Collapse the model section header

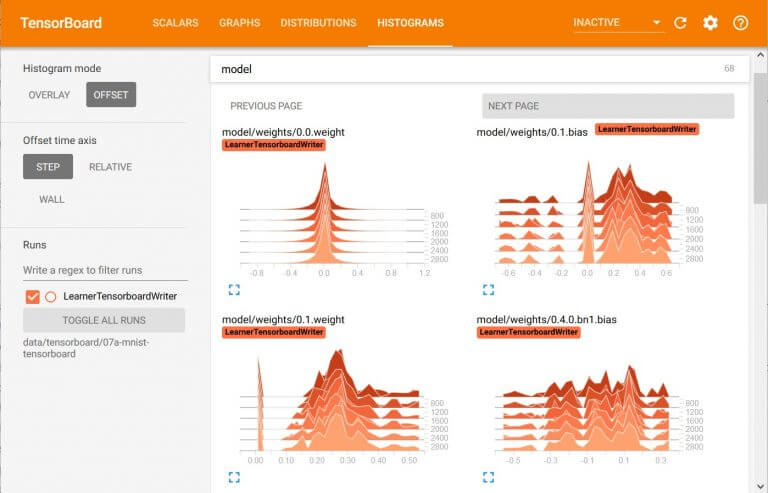(x=480, y=69)
